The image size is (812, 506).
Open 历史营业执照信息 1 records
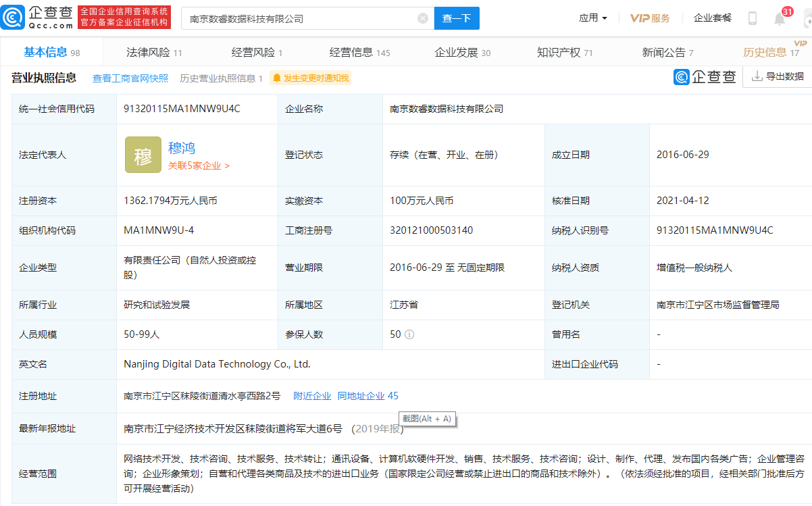pos(221,78)
